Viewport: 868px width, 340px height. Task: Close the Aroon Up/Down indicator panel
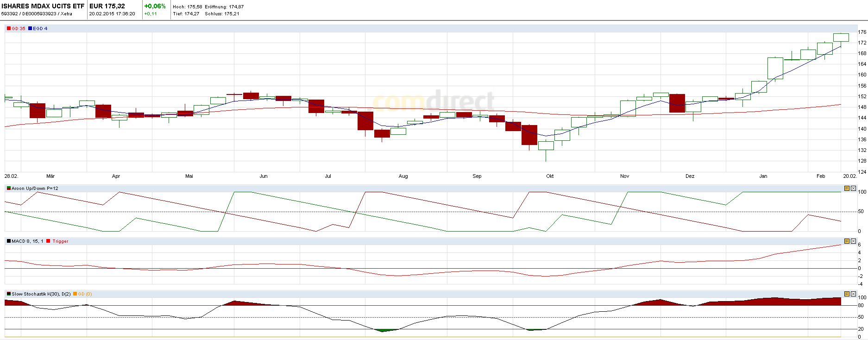coord(853,189)
